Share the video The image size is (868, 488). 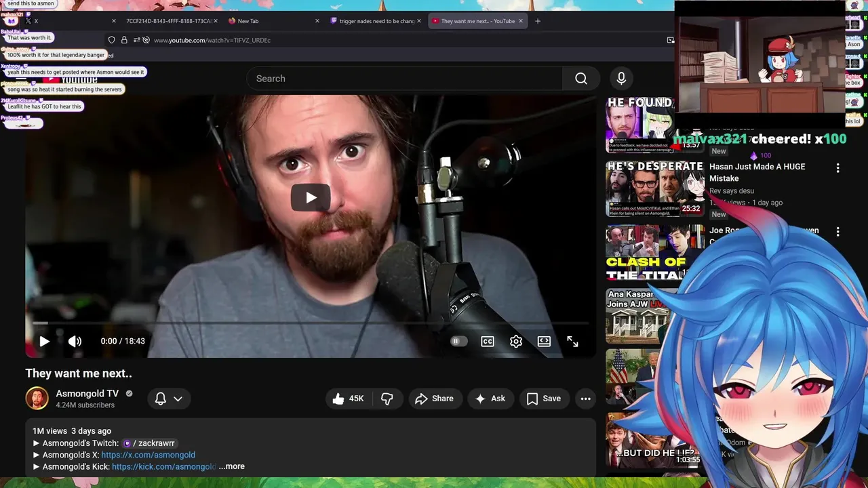click(435, 399)
